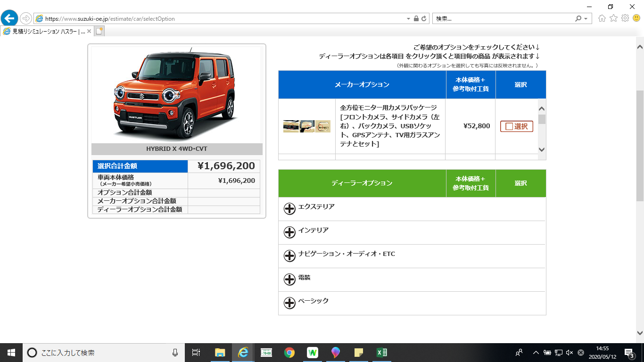Click the page scrollbar up arrow

click(640, 47)
